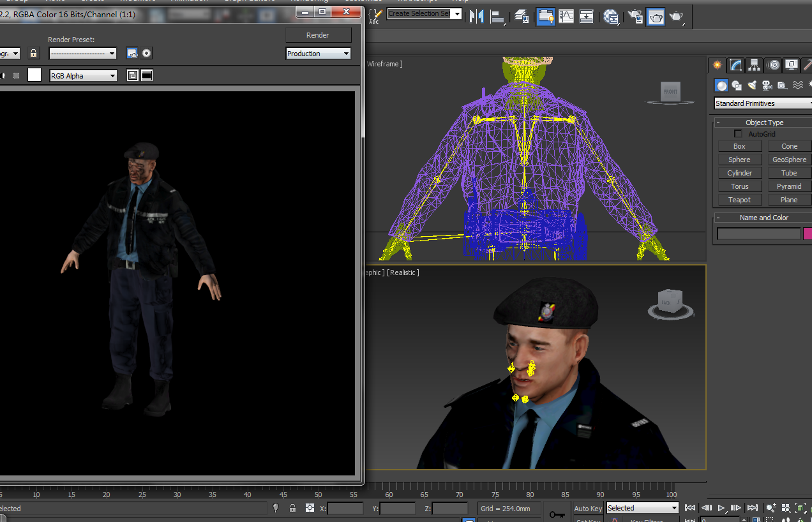Expand the RGB Alpha channel dropdown

(84, 76)
